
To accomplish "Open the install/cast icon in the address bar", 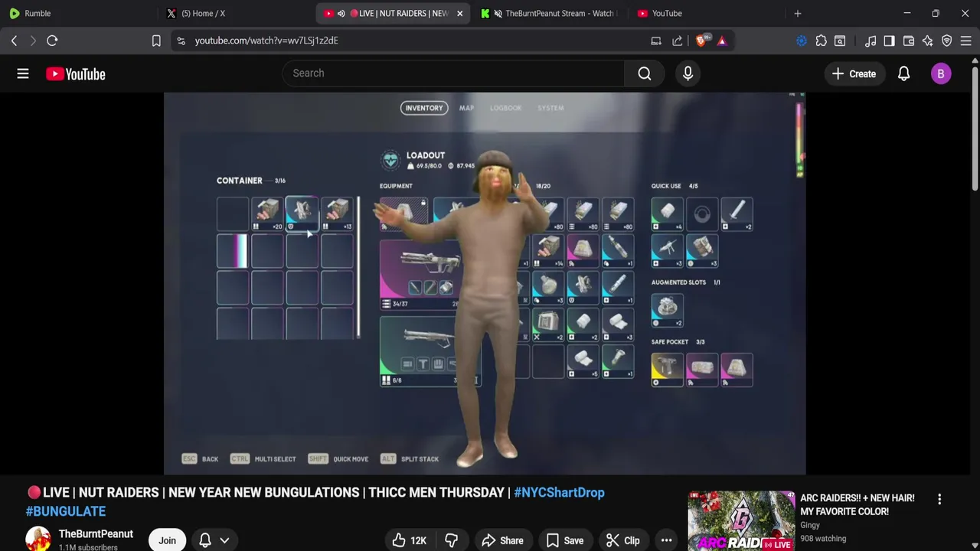I will click(x=656, y=41).
